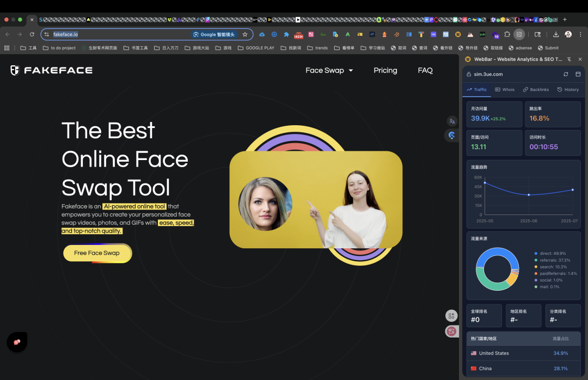Open the blue puzzle-piece extension icon
Screen dimensions: 588x380
[286, 34]
